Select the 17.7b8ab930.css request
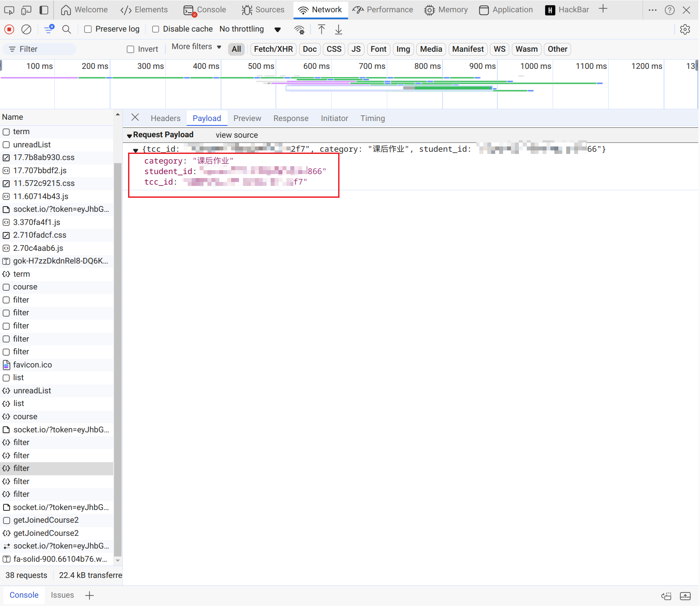This screenshot has height=606, width=700. tap(57, 157)
